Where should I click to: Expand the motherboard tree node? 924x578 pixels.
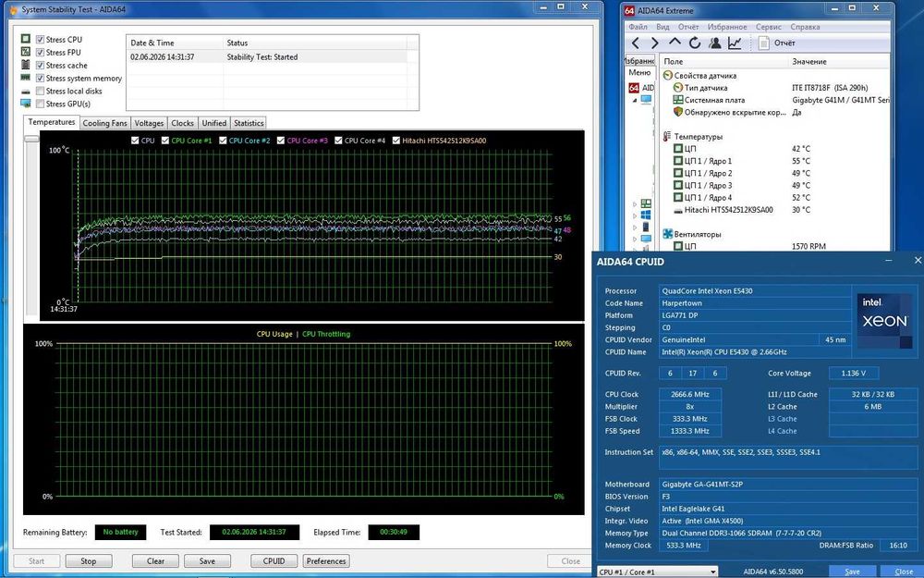pos(635,204)
